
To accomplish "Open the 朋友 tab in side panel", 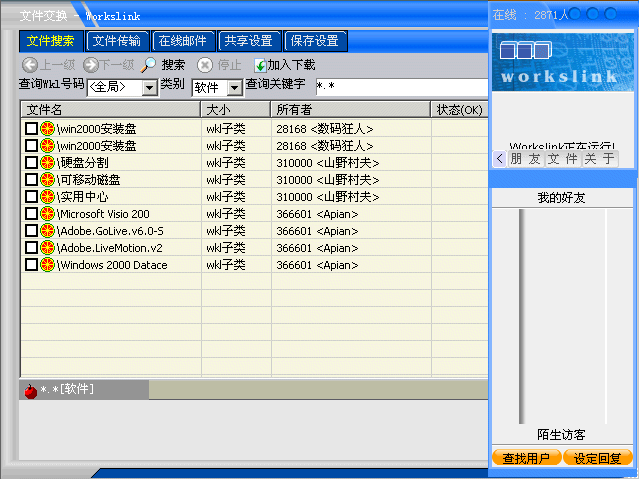I will [x=525, y=159].
